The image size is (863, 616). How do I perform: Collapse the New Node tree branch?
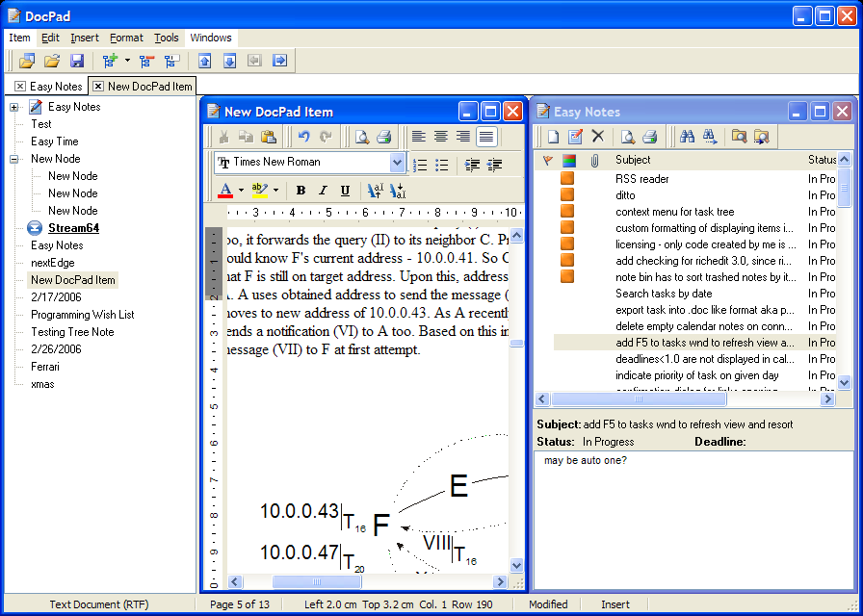click(x=14, y=159)
